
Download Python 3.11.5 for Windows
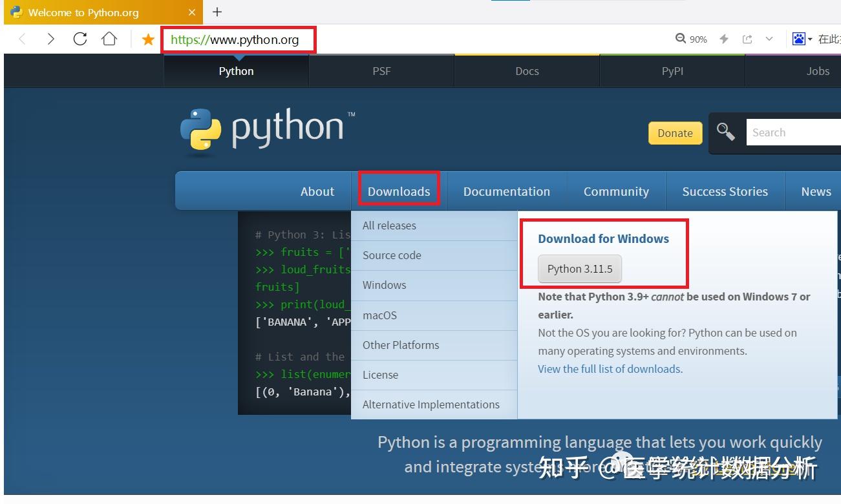click(579, 269)
